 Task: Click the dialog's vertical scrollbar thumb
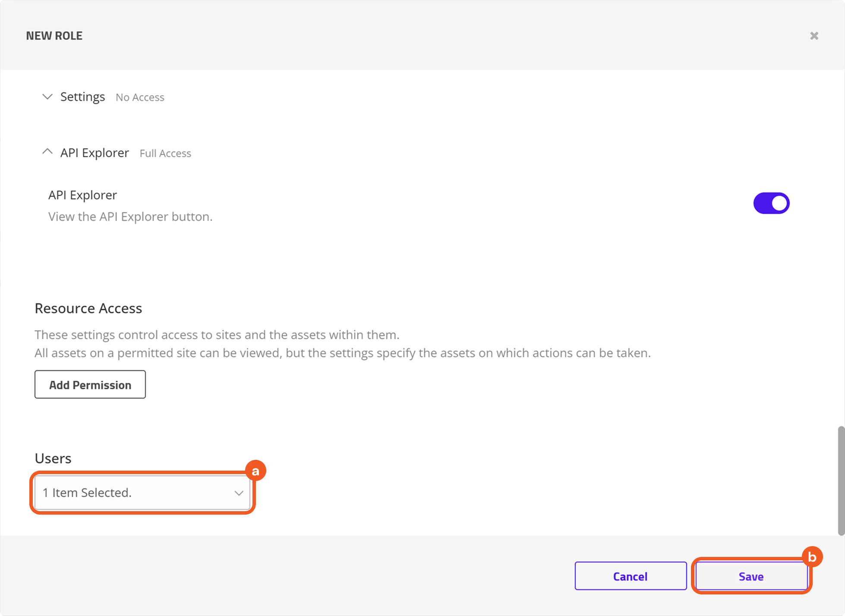[841, 480]
